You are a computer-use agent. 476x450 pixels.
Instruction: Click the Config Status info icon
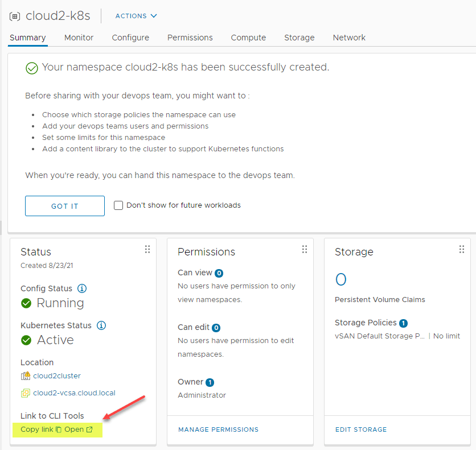82,288
